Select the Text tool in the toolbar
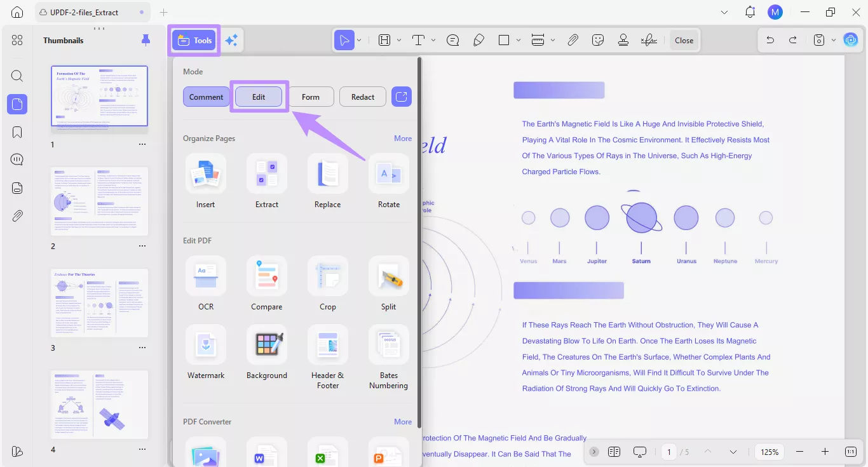Screen dimensions: 868x467 coord(419,39)
